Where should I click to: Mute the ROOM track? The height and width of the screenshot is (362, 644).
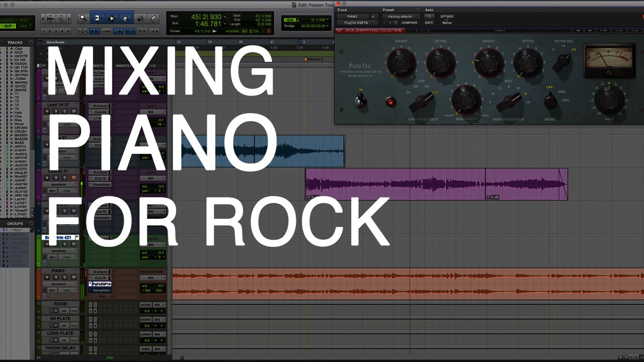pos(55,311)
